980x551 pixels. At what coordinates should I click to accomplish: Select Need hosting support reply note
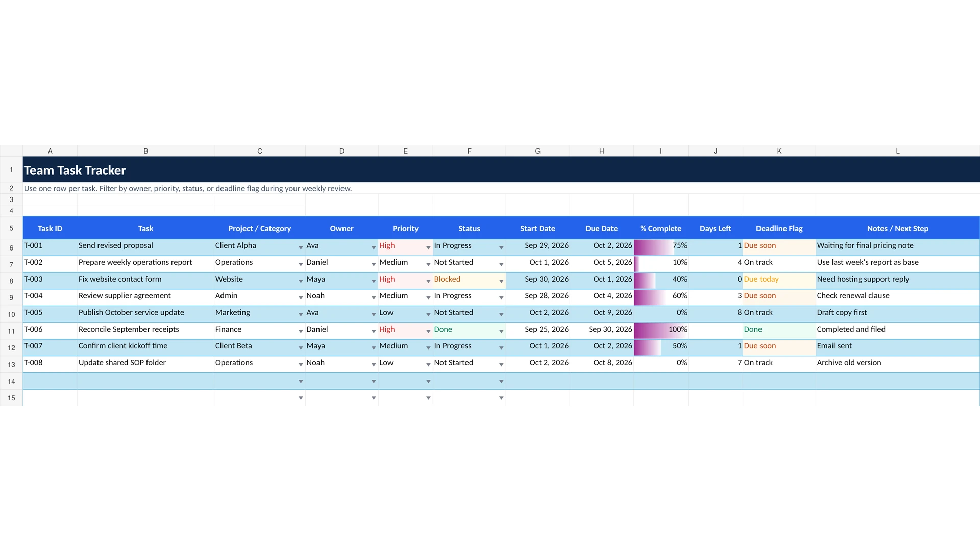click(x=898, y=281)
